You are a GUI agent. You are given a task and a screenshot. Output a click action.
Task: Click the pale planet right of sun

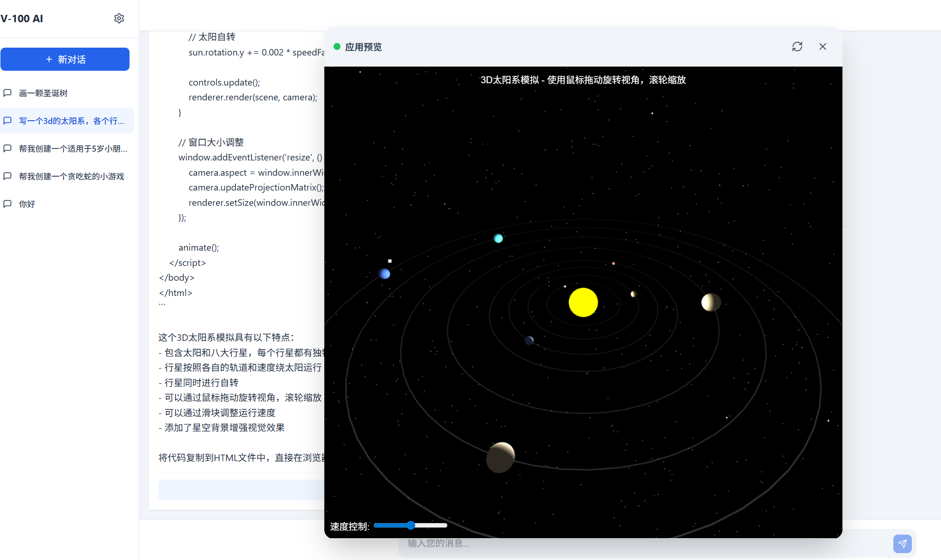711,302
